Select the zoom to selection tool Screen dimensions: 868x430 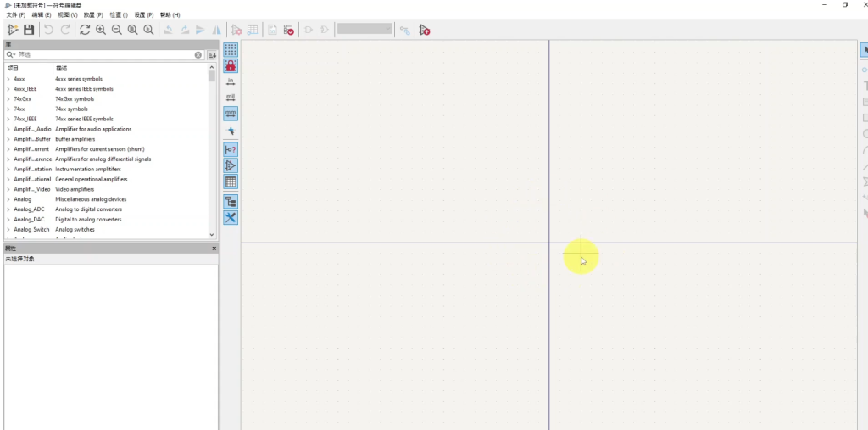pos(149,30)
